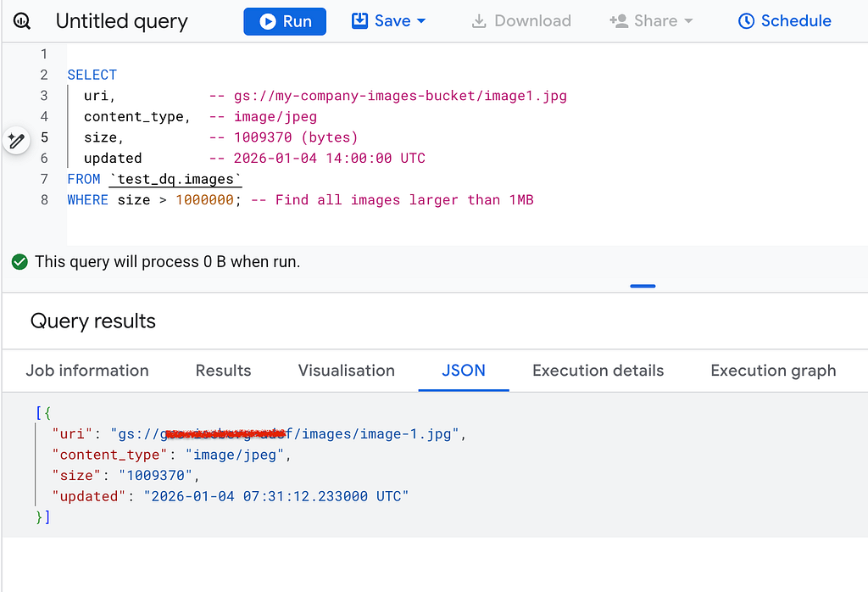Click the empty line 1 in the editor
Image resolution: width=868 pixels, height=592 pixels.
click(x=467, y=54)
